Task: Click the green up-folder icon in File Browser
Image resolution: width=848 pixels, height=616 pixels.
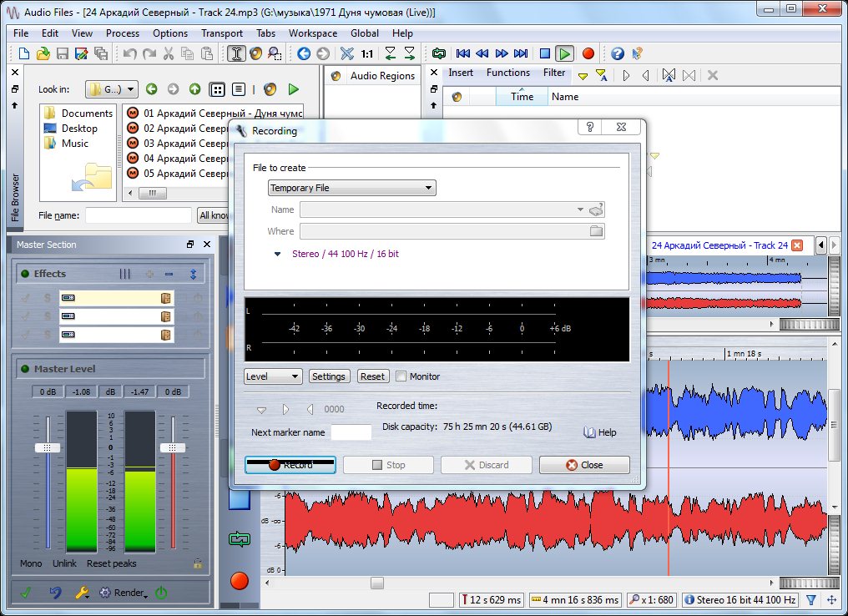Action: [194, 89]
